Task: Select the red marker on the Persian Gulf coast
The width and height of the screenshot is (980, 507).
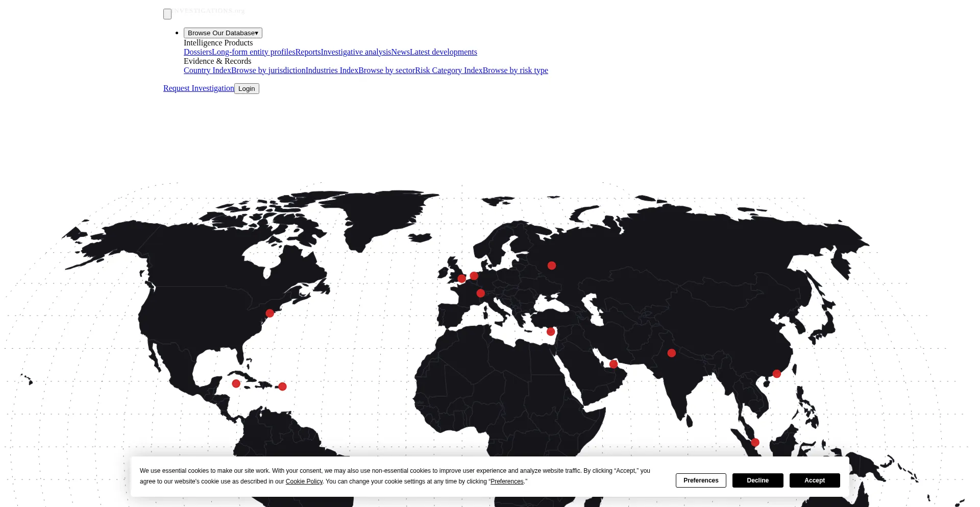Action: [614, 364]
